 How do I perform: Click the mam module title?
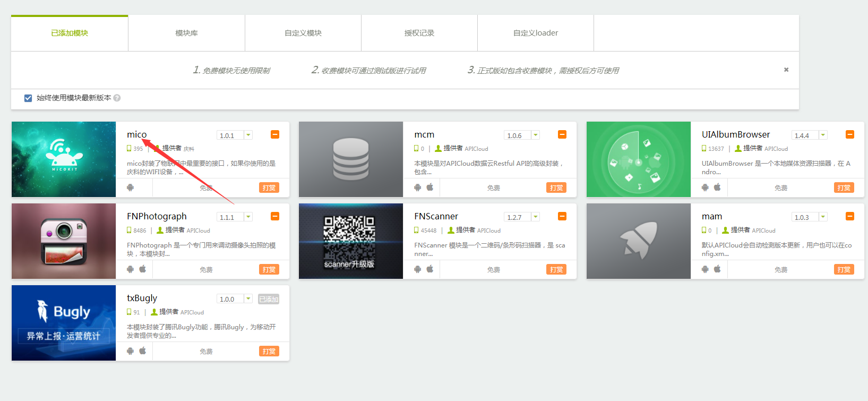712,216
